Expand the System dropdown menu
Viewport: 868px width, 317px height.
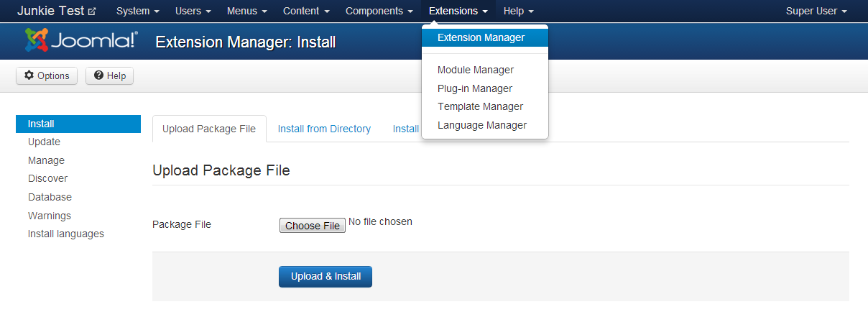[137, 12]
